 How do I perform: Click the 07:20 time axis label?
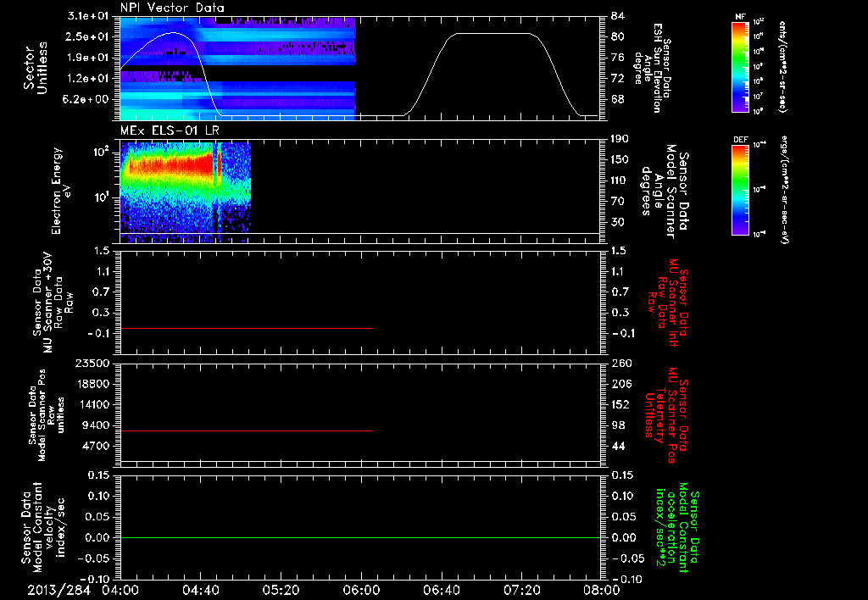tap(521, 590)
